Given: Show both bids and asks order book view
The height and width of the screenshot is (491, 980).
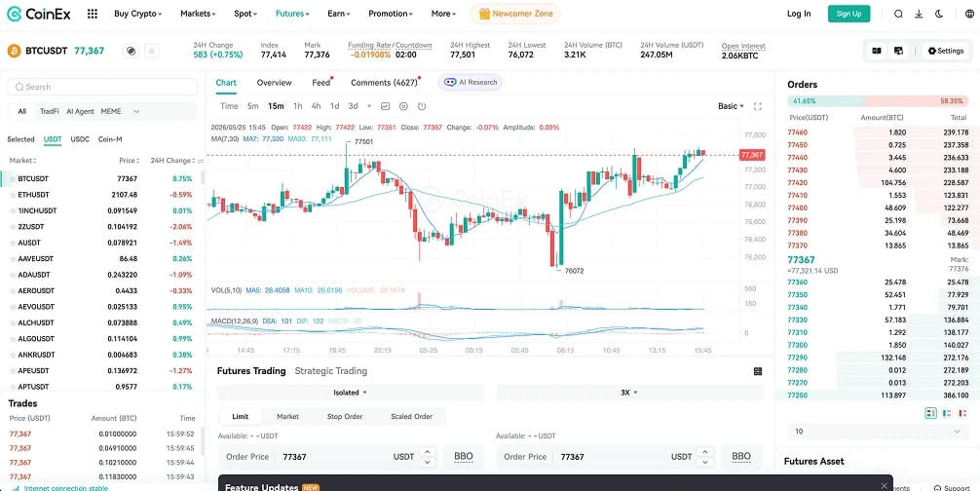Looking at the screenshot, I should pos(931,413).
